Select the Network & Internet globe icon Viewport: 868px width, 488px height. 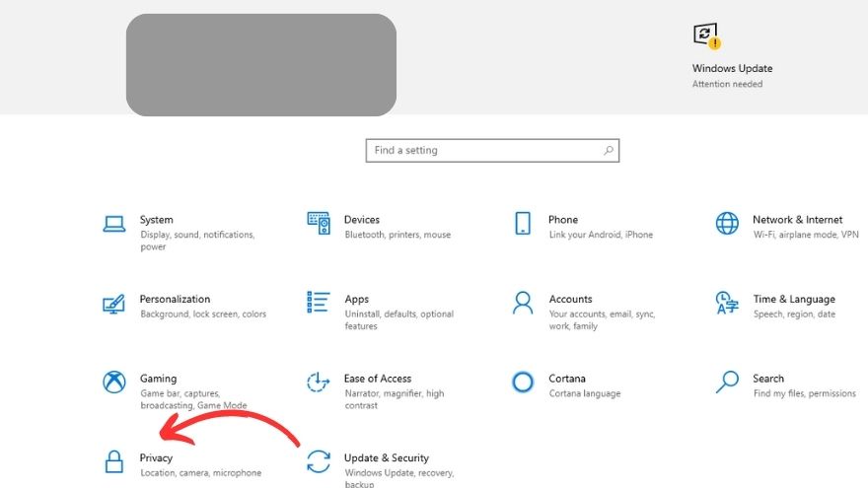point(727,223)
